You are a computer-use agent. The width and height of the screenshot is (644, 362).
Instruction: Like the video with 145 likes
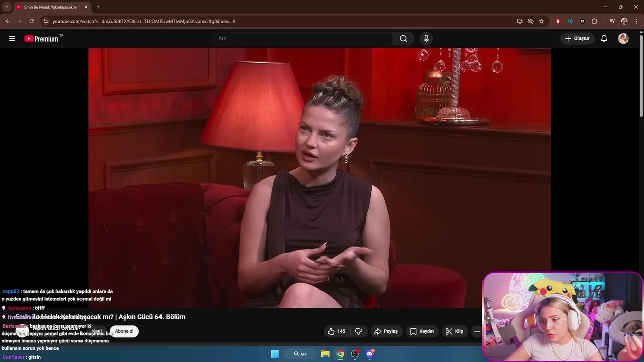click(336, 331)
